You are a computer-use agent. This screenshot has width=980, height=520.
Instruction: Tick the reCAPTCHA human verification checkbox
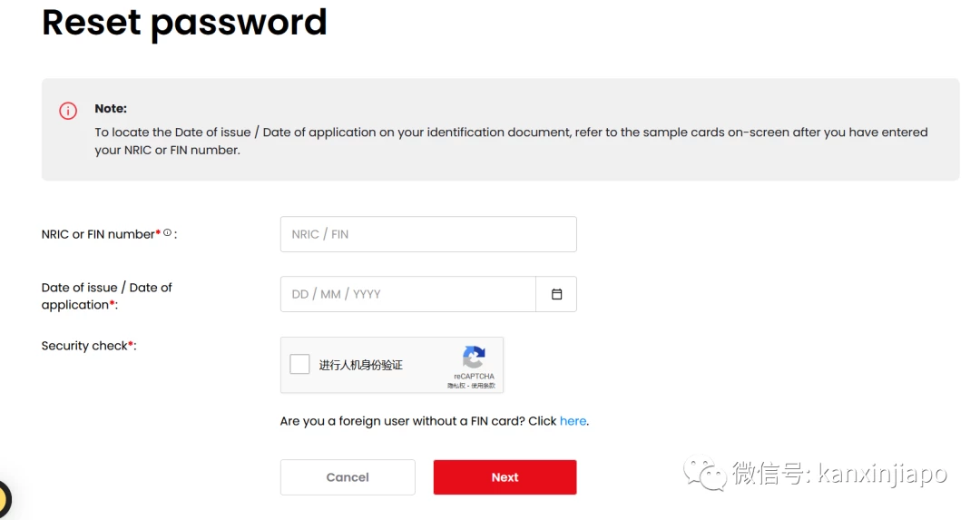(x=299, y=364)
